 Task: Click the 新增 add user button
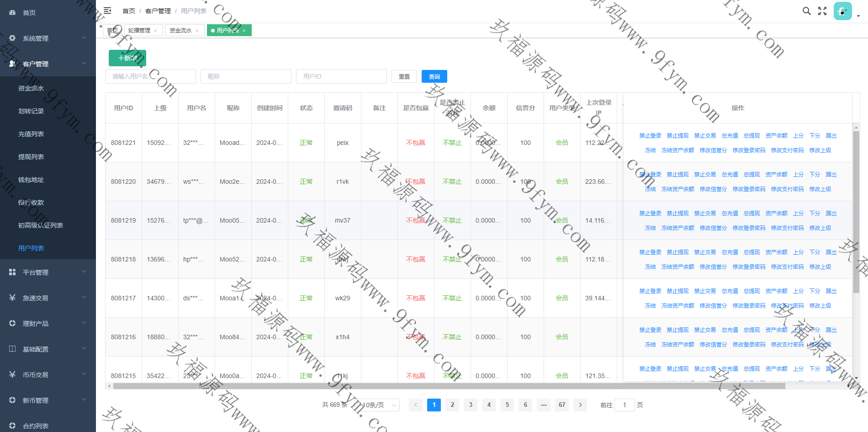(x=127, y=58)
